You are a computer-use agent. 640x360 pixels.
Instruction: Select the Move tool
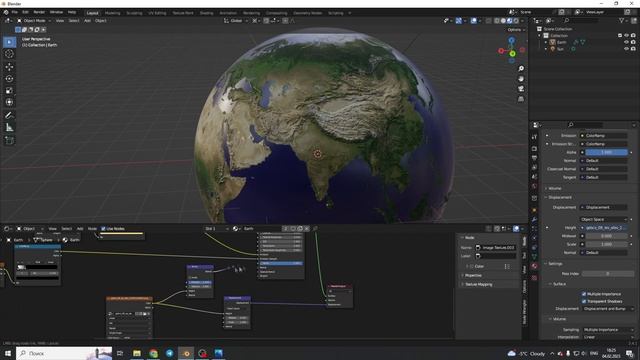[9, 67]
